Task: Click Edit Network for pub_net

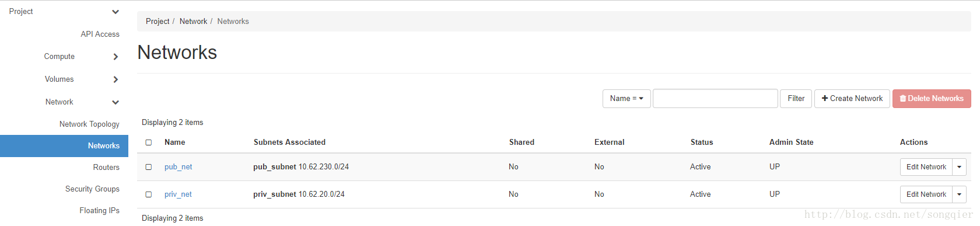Action: (x=926, y=167)
